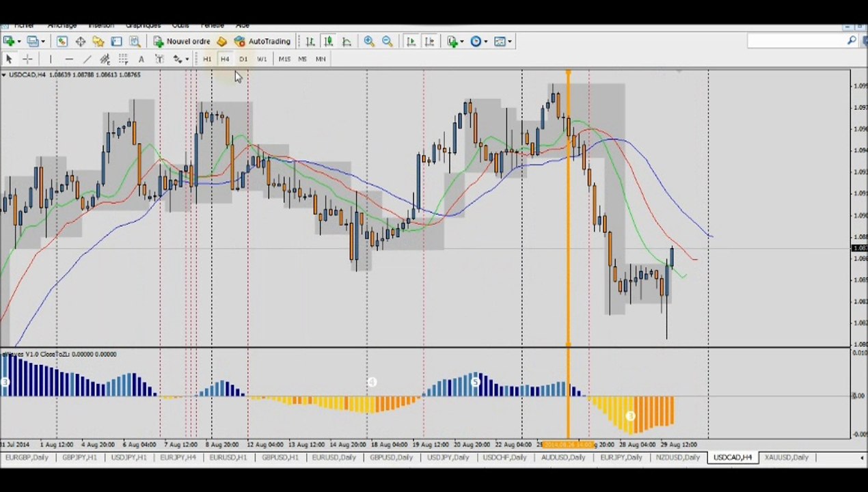Expand the indicators dropdown arrow
This screenshot has height=492, width=868.
pos(462,42)
